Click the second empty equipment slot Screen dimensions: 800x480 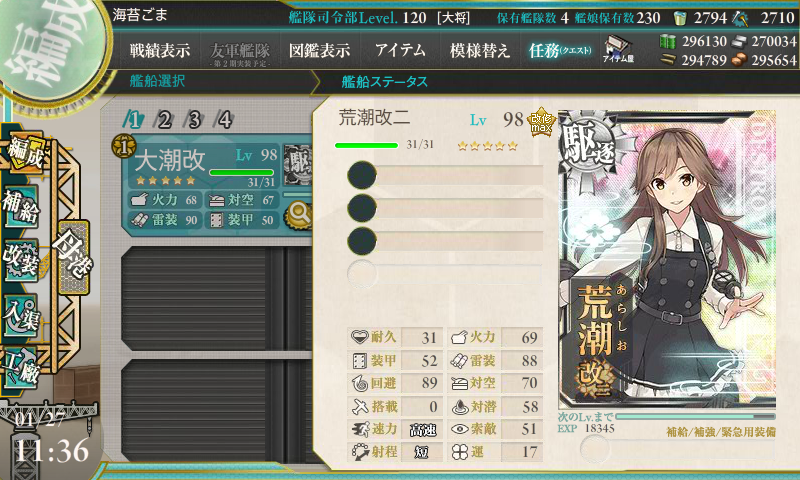click(x=445, y=208)
